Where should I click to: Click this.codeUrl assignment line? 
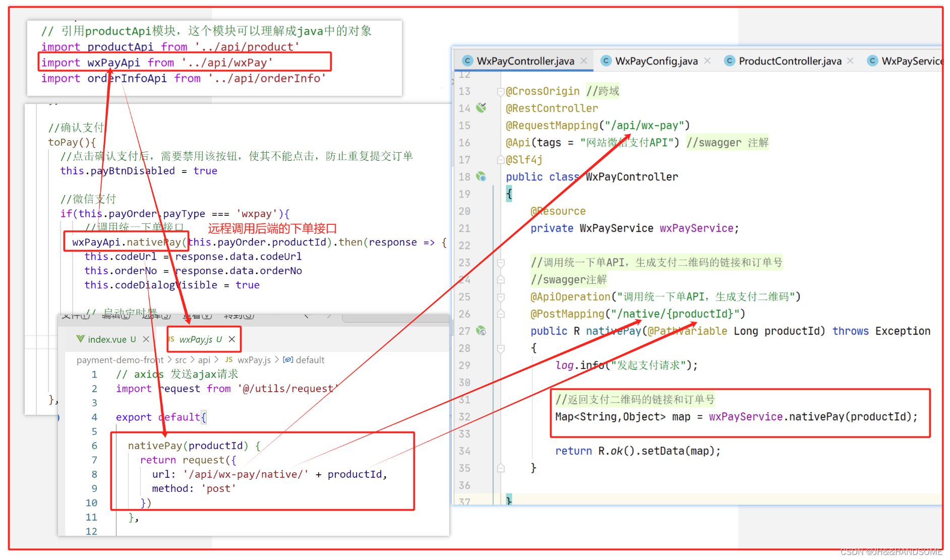[x=193, y=257]
